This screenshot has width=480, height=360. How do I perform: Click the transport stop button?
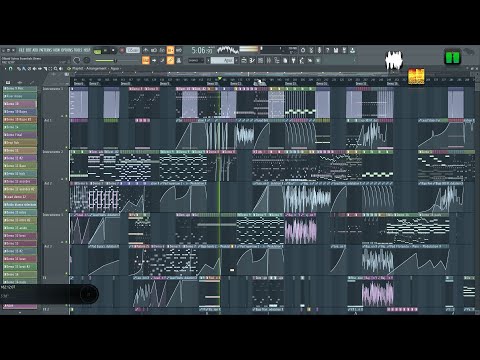[x=113, y=51]
